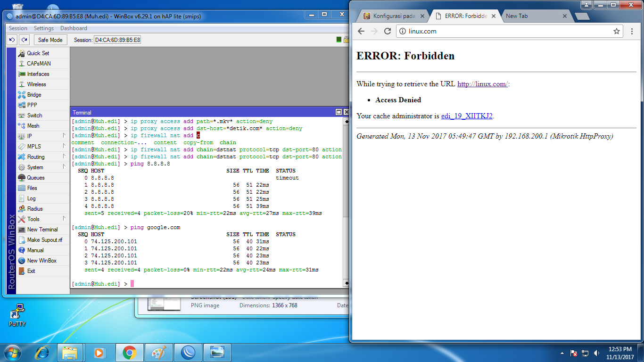Click the Redo arrow in WinBox toolbar
The image size is (644, 362).
coord(24,40)
